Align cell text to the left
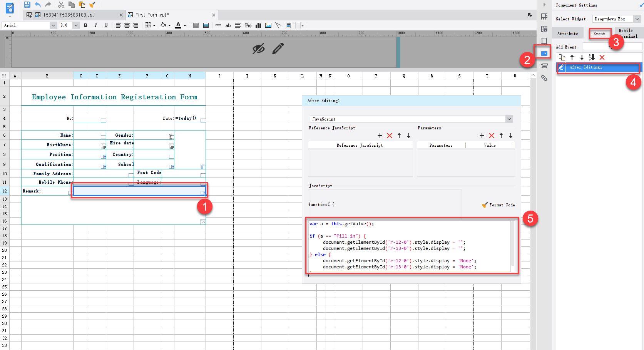 tap(118, 25)
